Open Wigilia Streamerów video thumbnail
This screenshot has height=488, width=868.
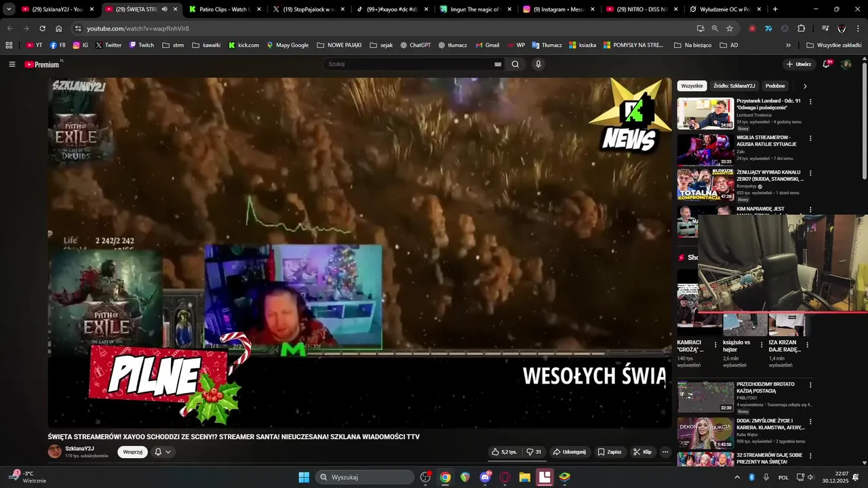coord(705,150)
